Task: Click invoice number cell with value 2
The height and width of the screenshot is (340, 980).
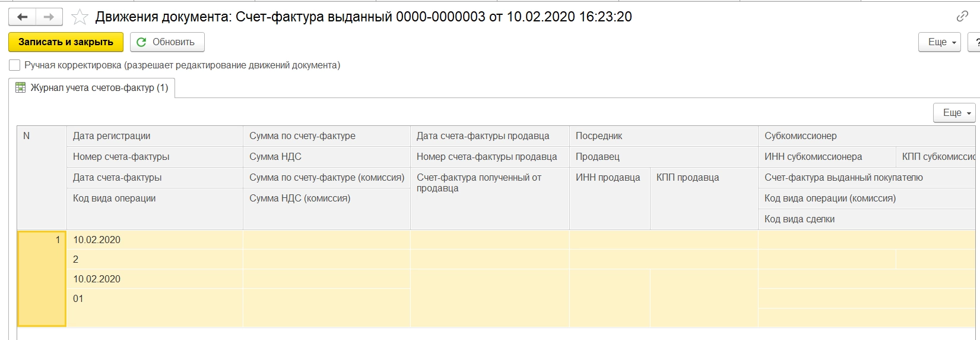Action: click(x=76, y=260)
